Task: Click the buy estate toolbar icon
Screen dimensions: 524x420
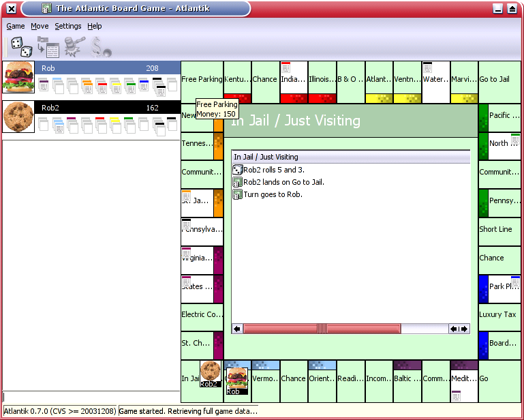Action: pos(48,47)
